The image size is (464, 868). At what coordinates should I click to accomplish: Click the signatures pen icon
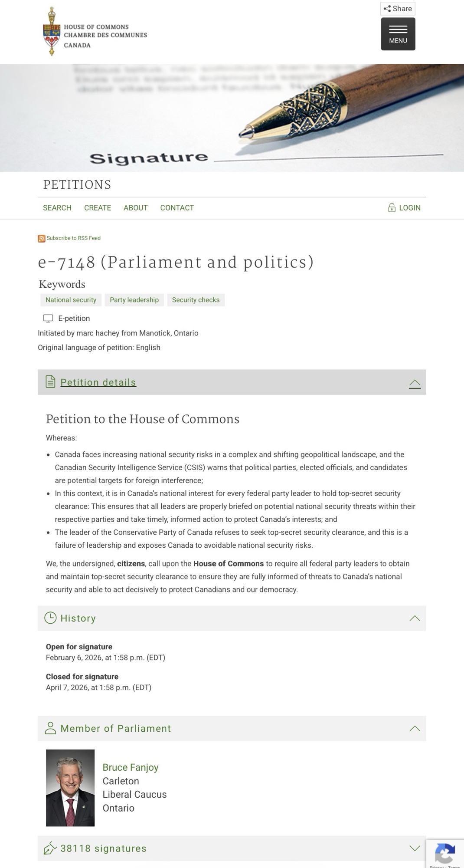click(x=50, y=848)
